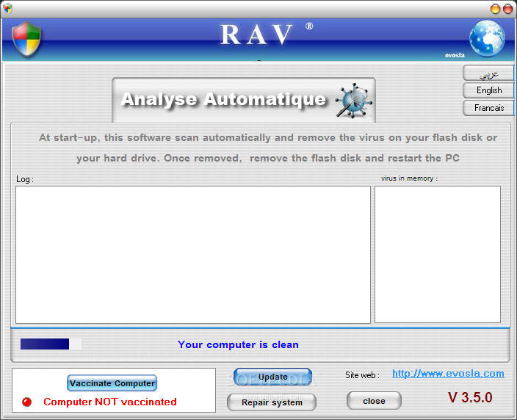Click the close button at bottom
This screenshot has width=517, height=420.
pos(374,401)
